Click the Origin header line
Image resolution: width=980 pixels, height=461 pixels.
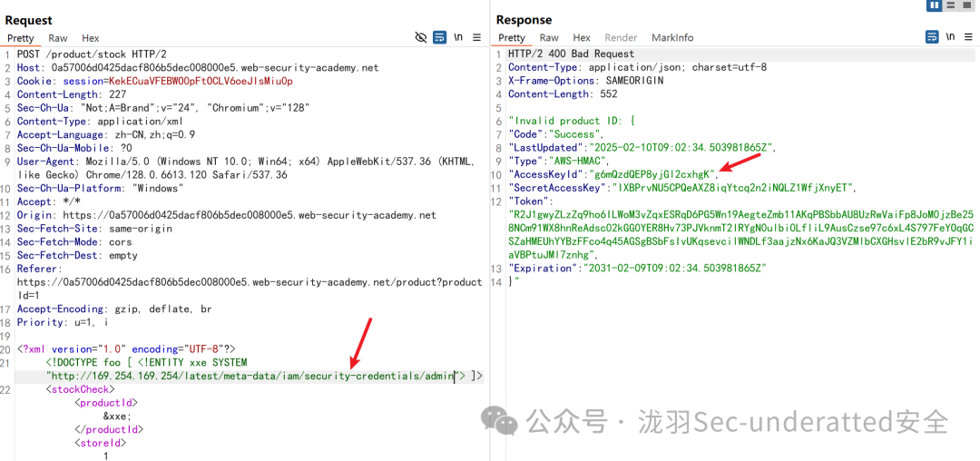226,215
